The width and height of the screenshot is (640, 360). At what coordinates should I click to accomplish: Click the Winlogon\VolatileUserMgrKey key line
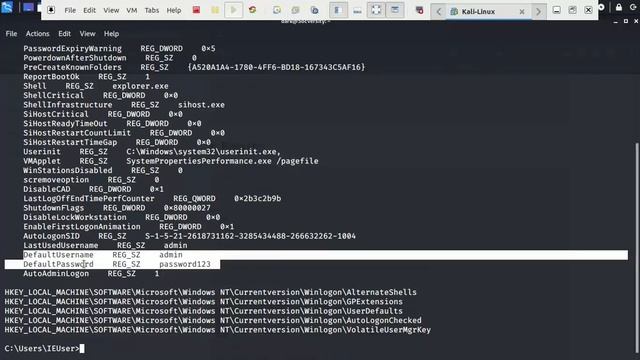click(218, 330)
